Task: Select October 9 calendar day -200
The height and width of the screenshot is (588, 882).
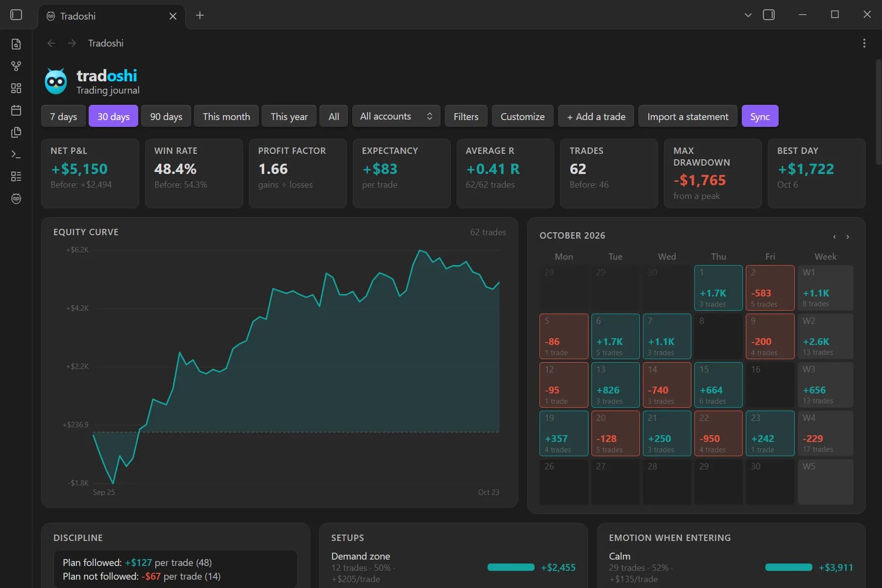Action: tap(770, 337)
